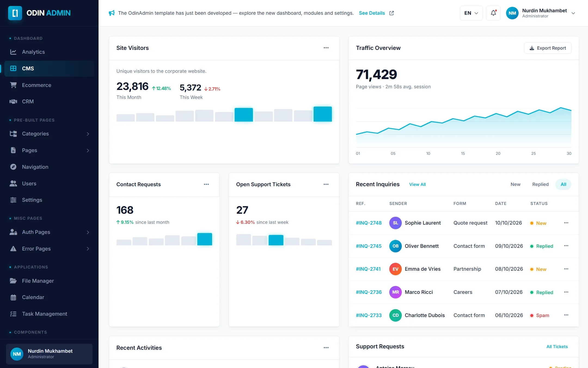Image resolution: width=588 pixels, height=368 pixels.
Task: Click the Task Management checklist icon
Action: click(x=13, y=314)
